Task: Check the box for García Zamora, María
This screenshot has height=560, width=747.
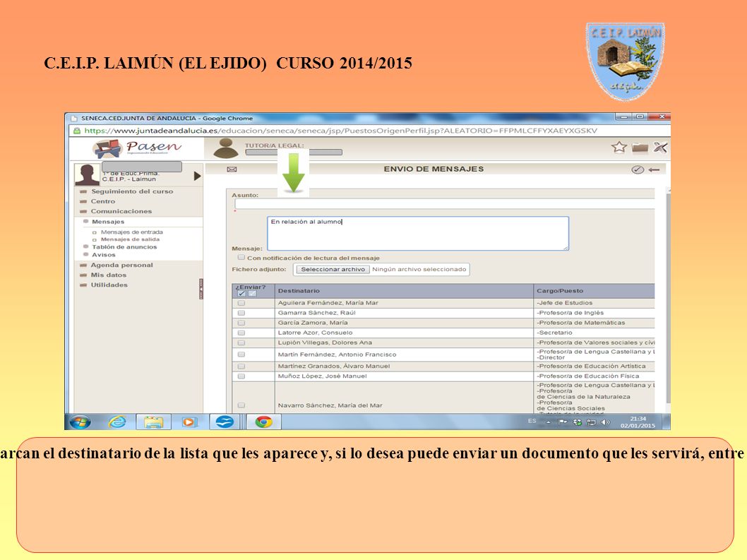Action: pyautogui.click(x=241, y=323)
